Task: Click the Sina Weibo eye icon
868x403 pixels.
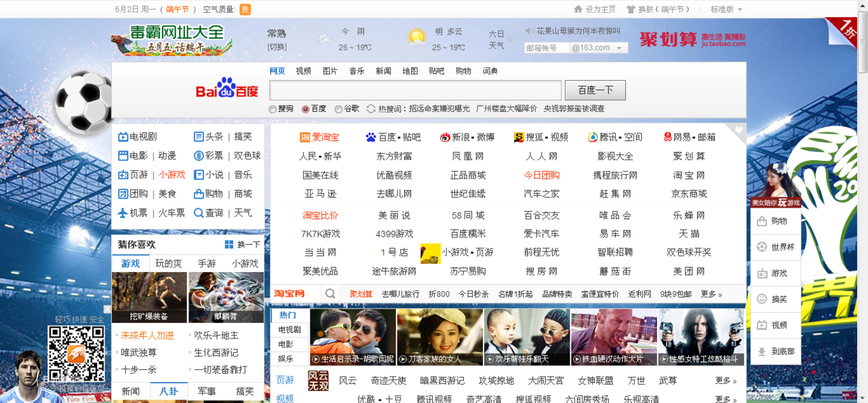Action: click(x=445, y=137)
